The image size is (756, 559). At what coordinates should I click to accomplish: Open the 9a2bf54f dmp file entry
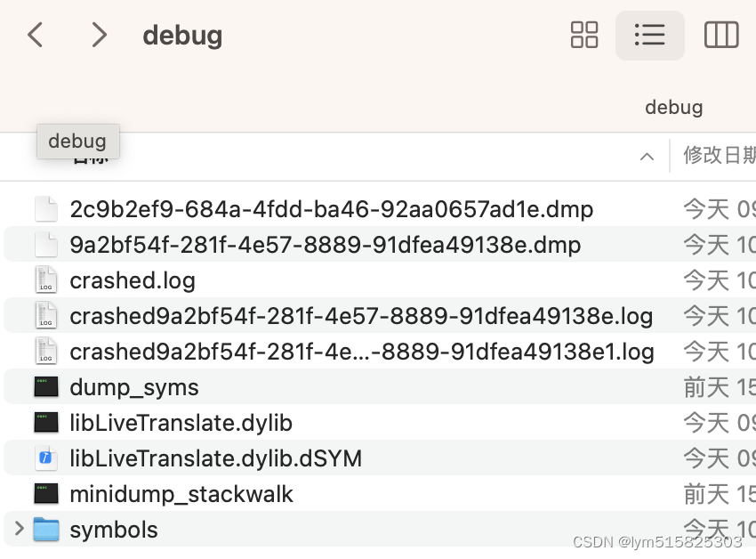[x=325, y=244]
